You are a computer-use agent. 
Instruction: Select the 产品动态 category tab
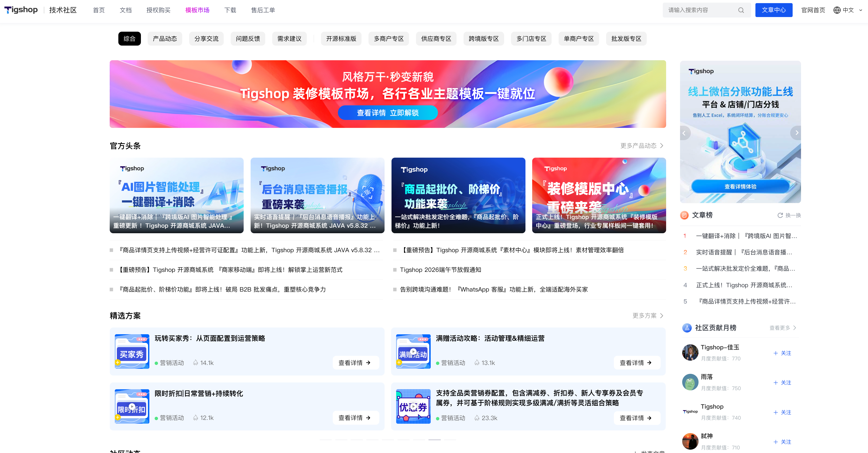point(165,39)
